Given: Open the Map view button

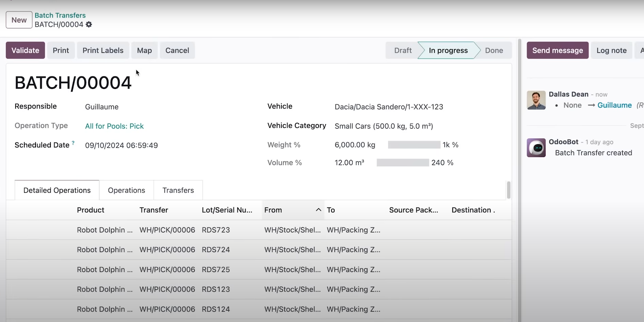Looking at the screenshot, I should 144,50.
